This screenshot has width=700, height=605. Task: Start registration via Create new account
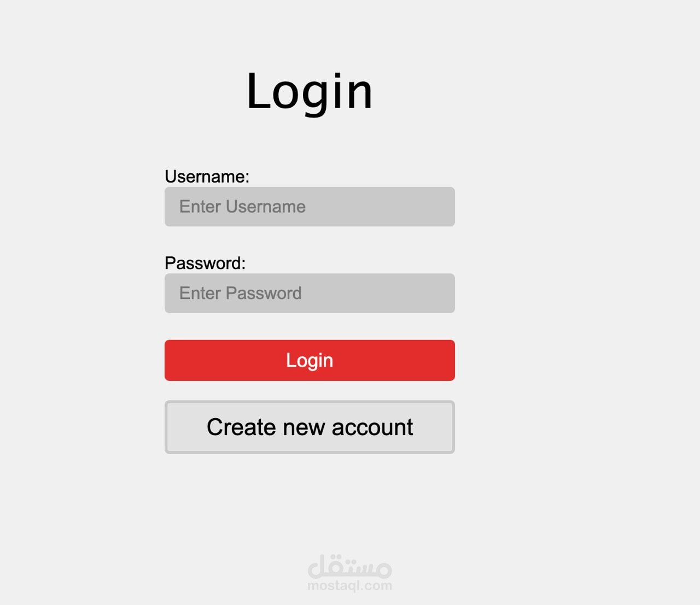[310, 427]
